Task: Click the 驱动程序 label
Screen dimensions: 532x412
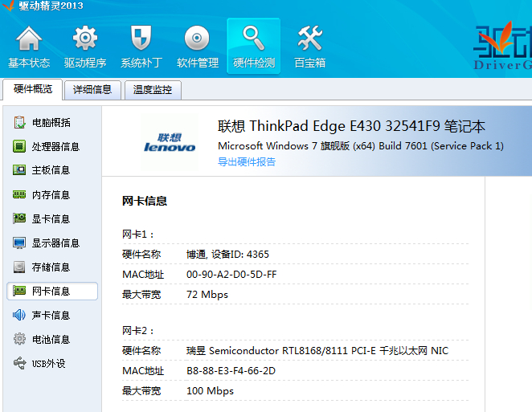Action: [x=85, y=63]
